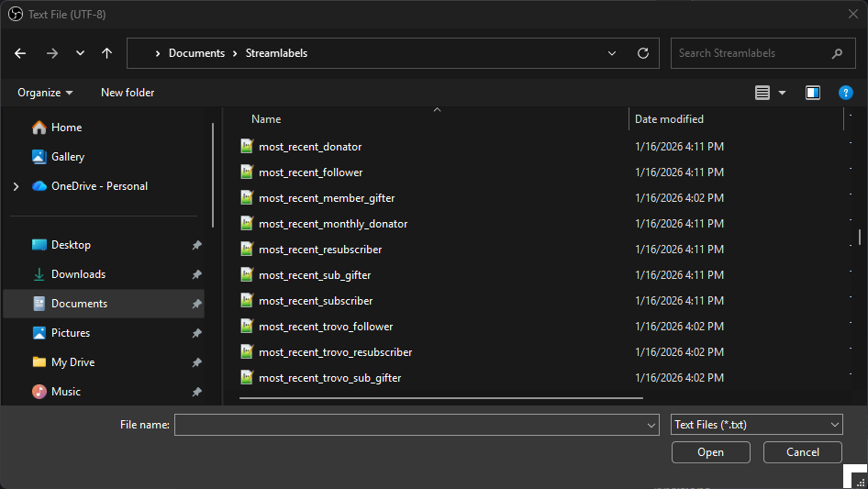868x489 pixels.
Task: Click the File name input field
Action: [x=409, y=425]
